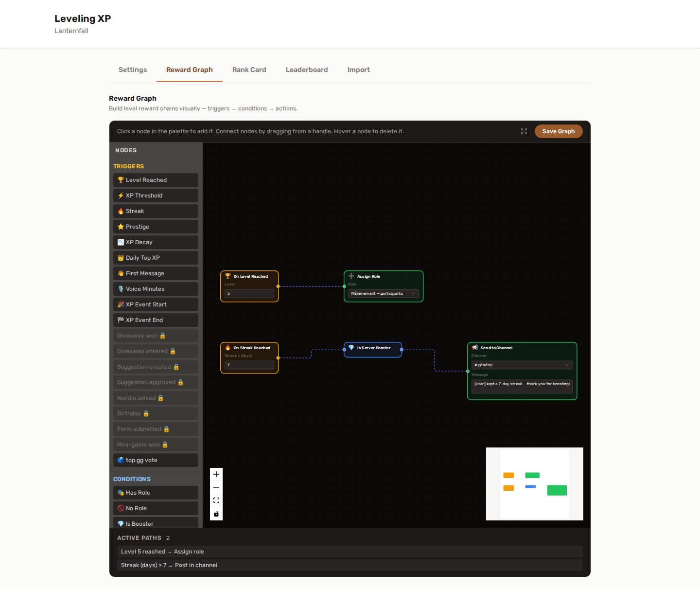
Task: Click the 'Level 5 reached → Assign role' path
Action: tap(350, 552)
